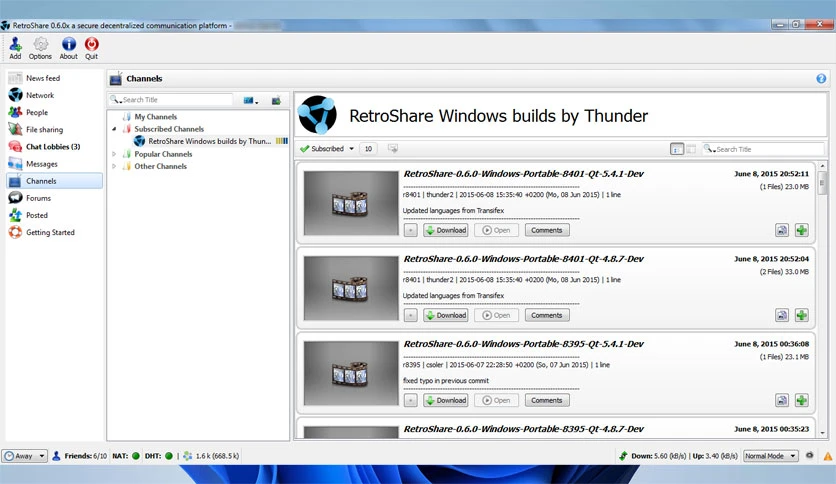This screenshot has height=484, width=836.
Task: Click the Add friend toolbar icon
Action: click(x=15, y=48)
